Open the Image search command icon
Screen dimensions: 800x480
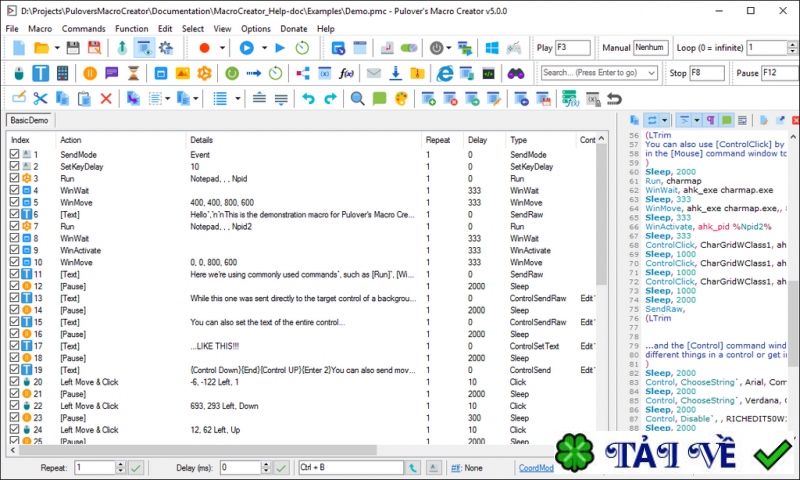[183, 73]
